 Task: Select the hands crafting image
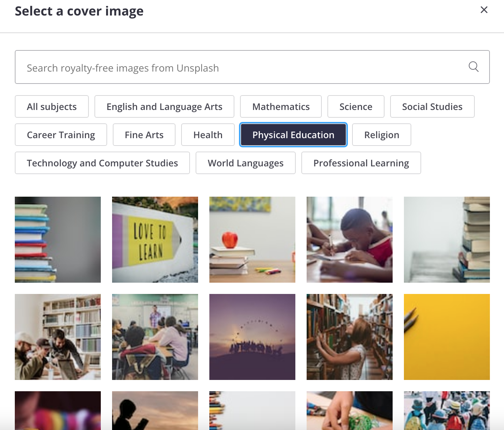pyautogui.click(x=350, y=411)
